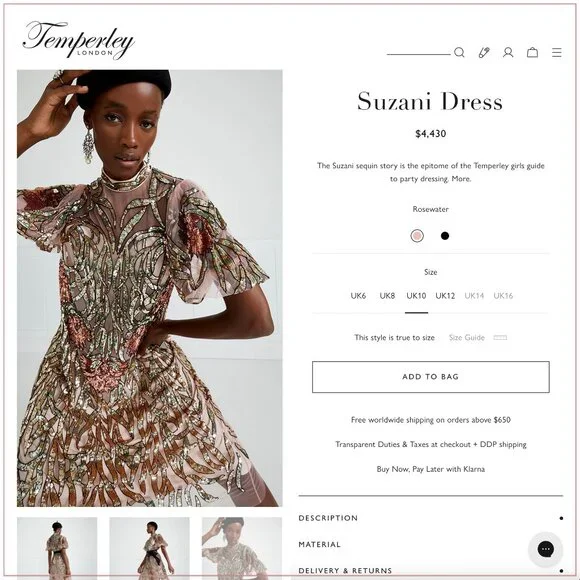Expand the Description section
Image resolution: width=580 pixels, height=580 pixels.
(431, 518)
